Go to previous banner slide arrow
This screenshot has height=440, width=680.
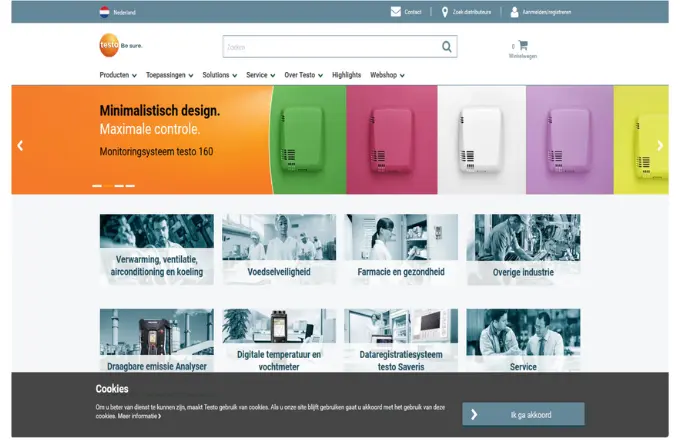point(20,145)
